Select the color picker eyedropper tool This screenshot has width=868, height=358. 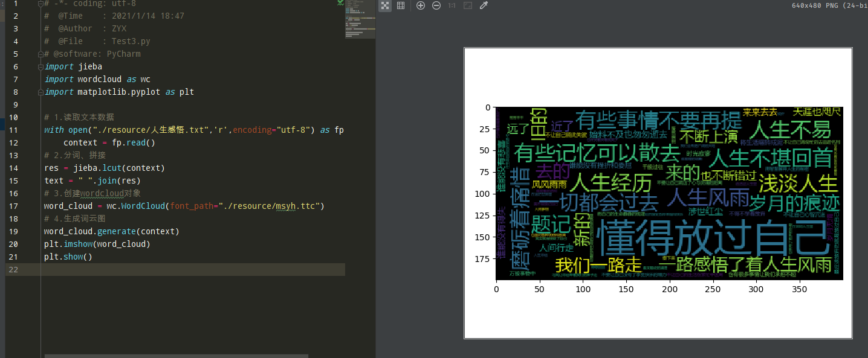pos(484,5)
